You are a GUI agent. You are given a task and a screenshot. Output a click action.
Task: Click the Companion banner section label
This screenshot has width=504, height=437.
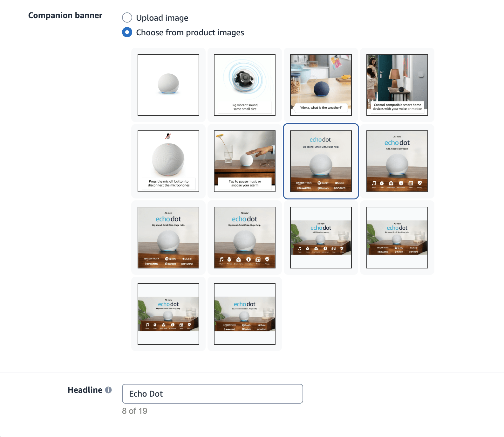65,15
